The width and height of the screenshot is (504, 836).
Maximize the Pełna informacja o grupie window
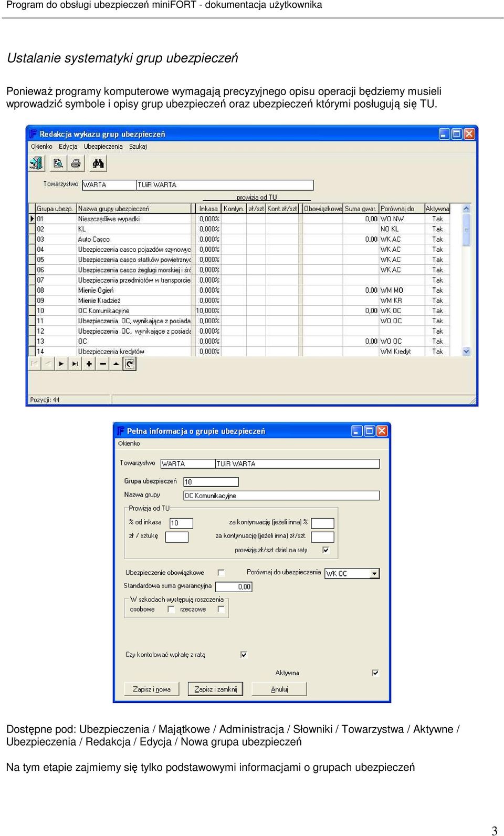[370, 431]
